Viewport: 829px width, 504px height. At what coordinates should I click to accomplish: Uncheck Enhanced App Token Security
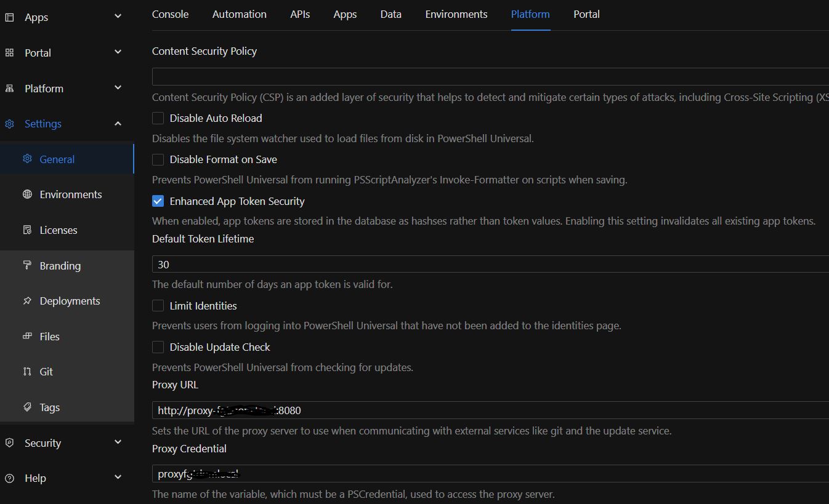[158, 201]
